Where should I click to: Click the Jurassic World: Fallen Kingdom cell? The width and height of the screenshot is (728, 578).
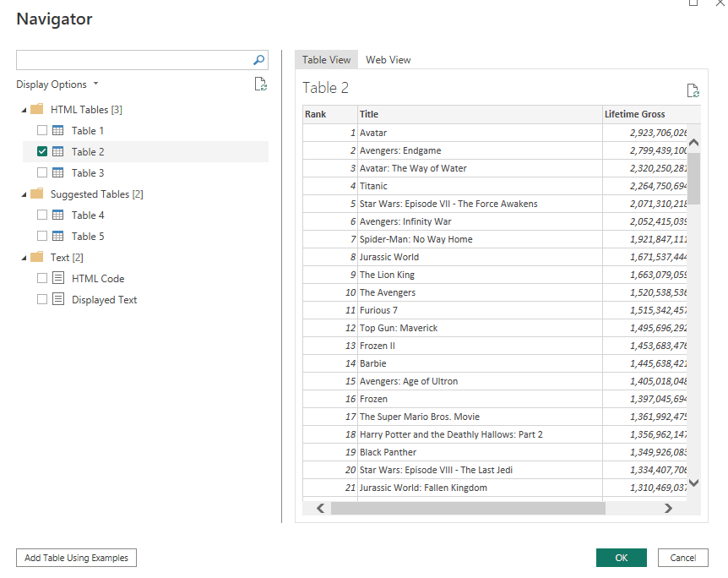coord(480,488)
